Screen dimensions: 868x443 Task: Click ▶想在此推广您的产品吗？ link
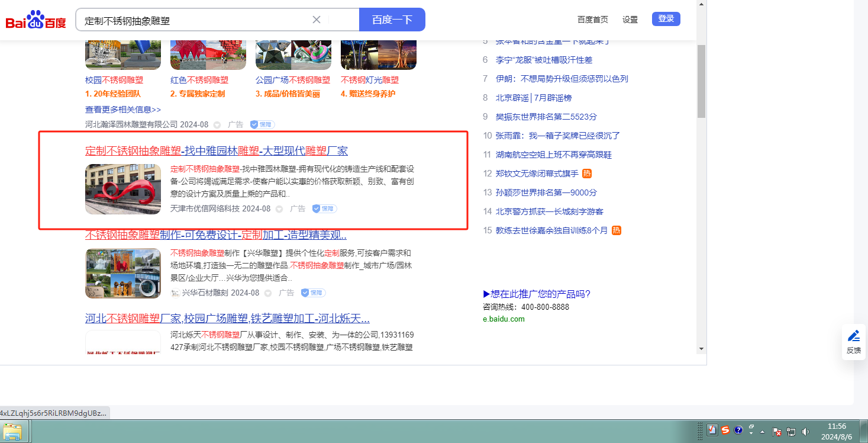pos(537,294)
